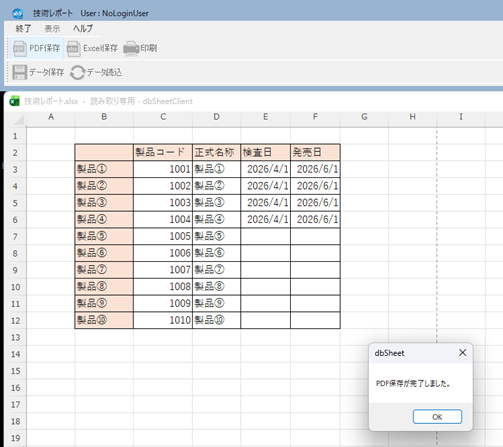Select row 13 header
503x447 pixels.
tap(15, 337)
